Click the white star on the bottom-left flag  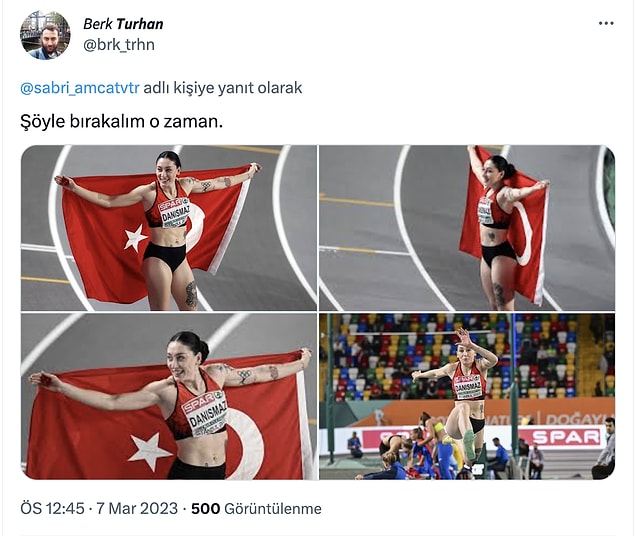pyautogui.click(x=149, y=451)
